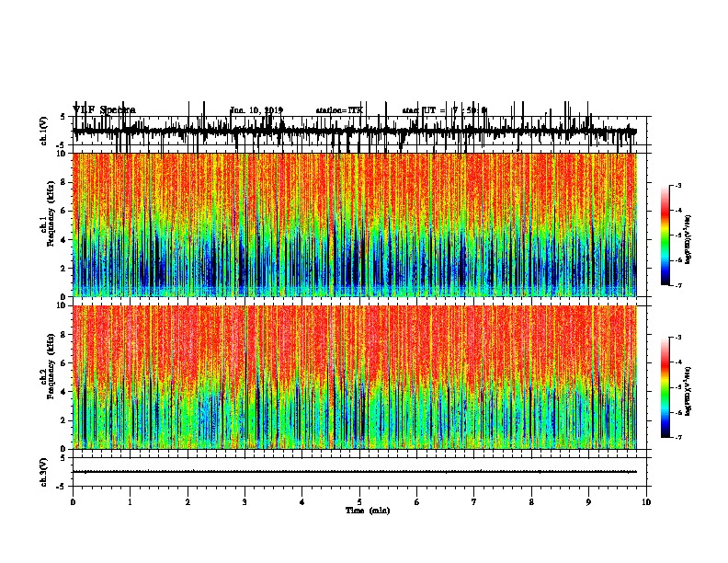Click the '10' kHz tick on ch.1 axis
The width and height of the screenshot is (728, 563).
tap(62, 154)
